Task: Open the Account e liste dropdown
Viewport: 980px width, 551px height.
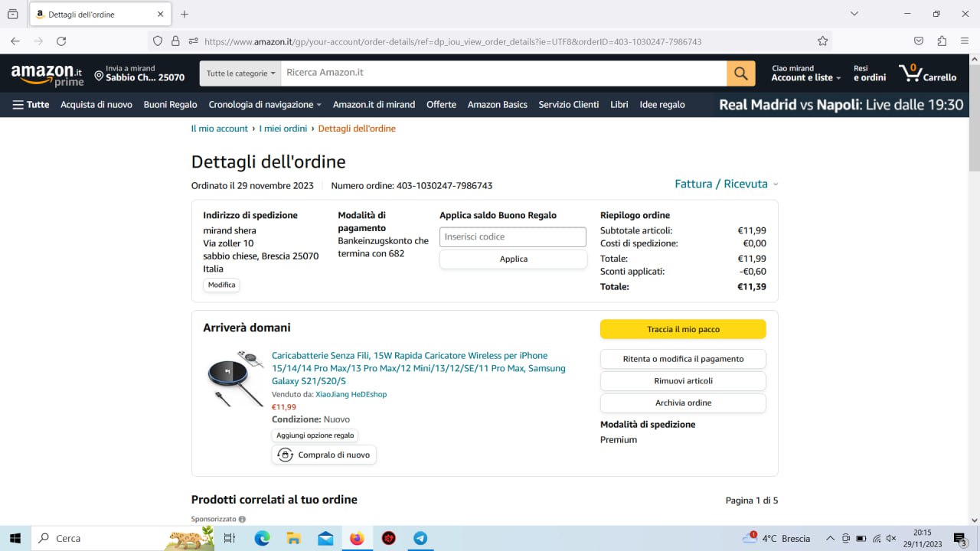Action: (x=805, y=77)
